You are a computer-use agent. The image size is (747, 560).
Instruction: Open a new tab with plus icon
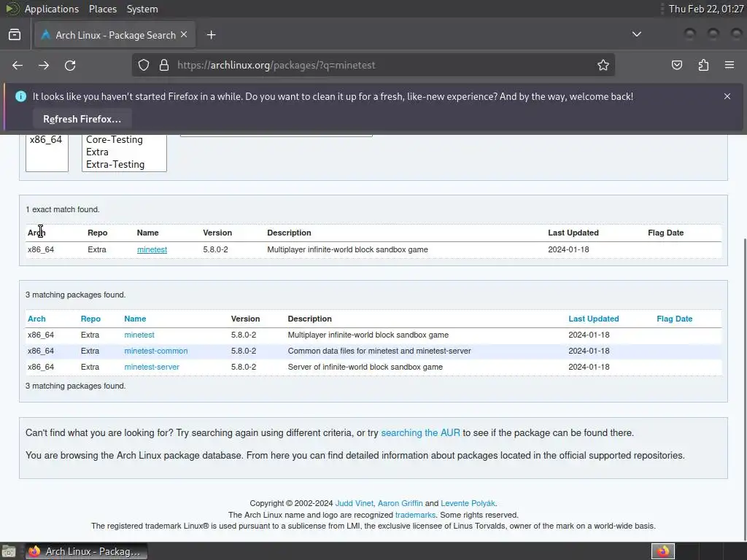click(211, 35)
